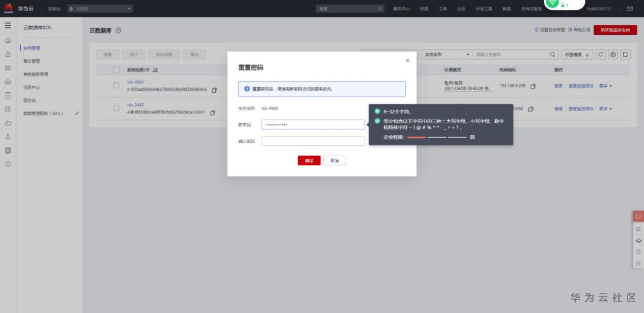The width and height of the screenshot is (644, 313).
Task: Expand the 标签搜索 tag search panel
Action: click(577, 55)
